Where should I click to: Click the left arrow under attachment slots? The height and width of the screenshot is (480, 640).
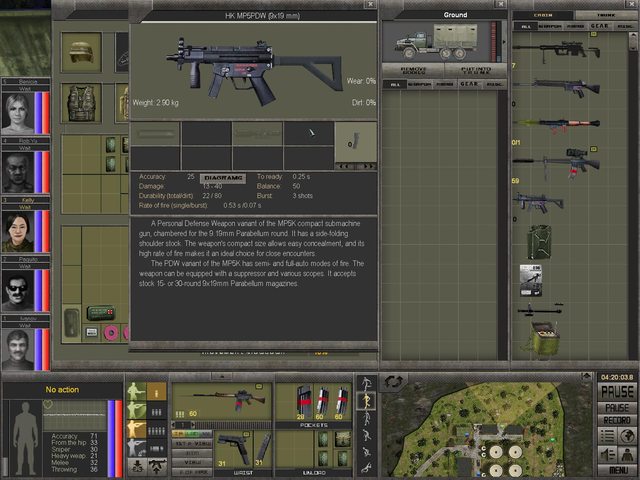pos(345,166)
